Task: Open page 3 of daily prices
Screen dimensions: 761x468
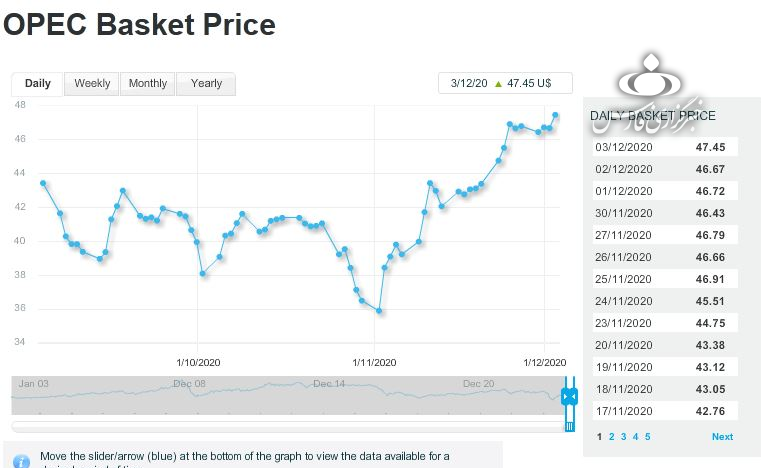Action: (623, 437)
